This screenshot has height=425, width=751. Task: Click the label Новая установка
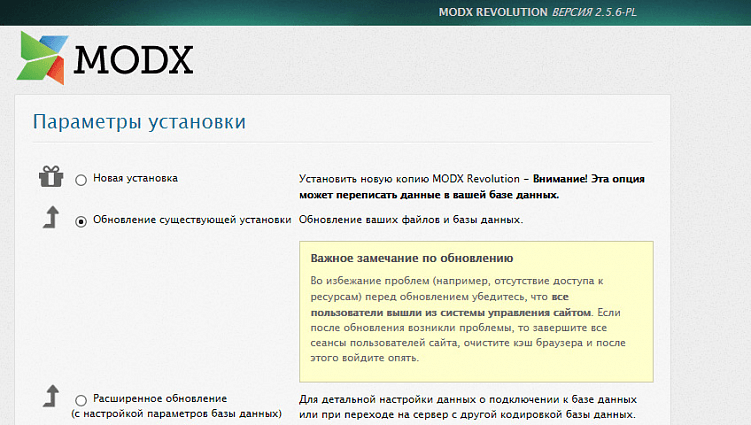pos(136,178)
